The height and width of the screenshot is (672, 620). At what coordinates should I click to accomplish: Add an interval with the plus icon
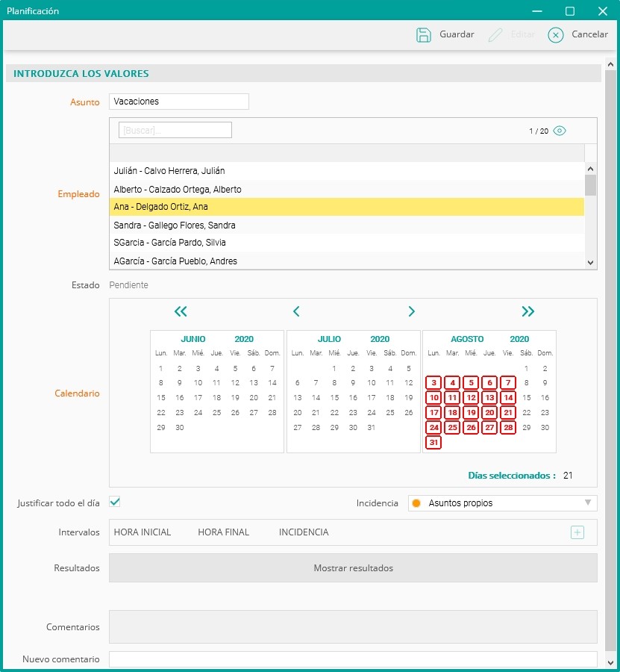(577, 532)
